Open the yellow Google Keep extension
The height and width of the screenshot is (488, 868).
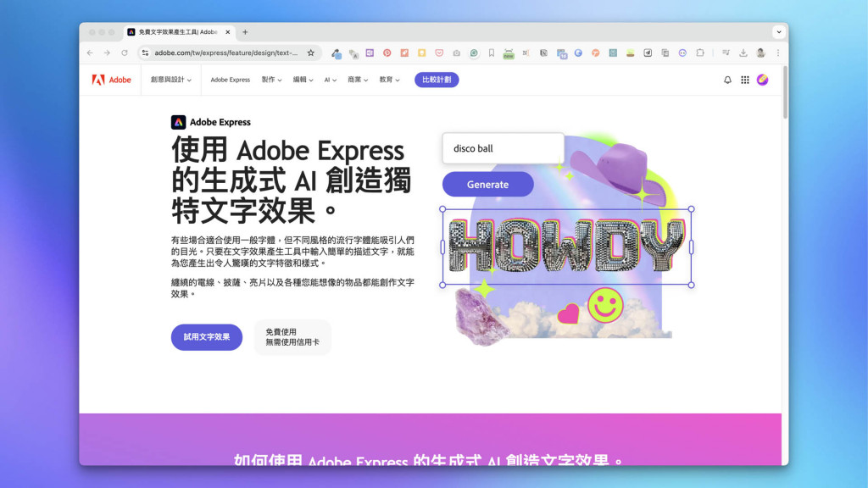[422, 53]
